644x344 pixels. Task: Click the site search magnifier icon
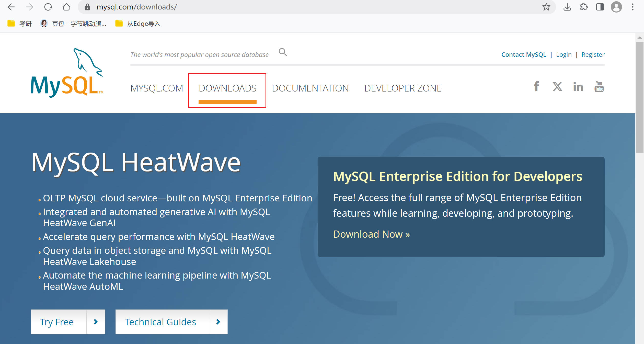click(x=283, y=52)
